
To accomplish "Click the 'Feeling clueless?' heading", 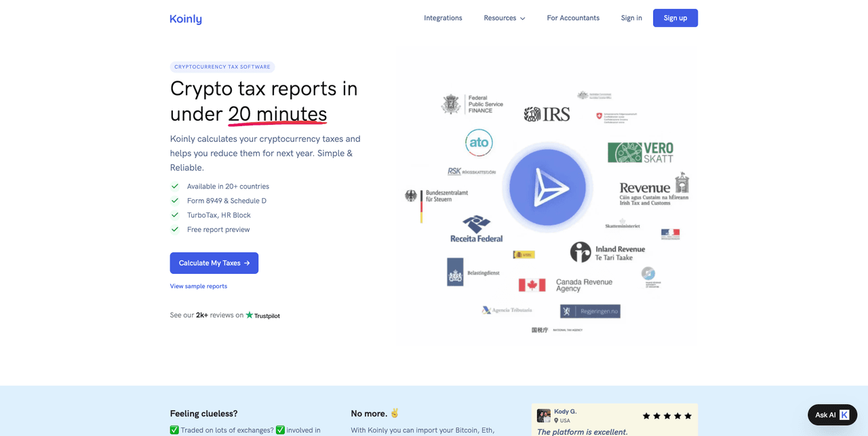I will [204, 414].
